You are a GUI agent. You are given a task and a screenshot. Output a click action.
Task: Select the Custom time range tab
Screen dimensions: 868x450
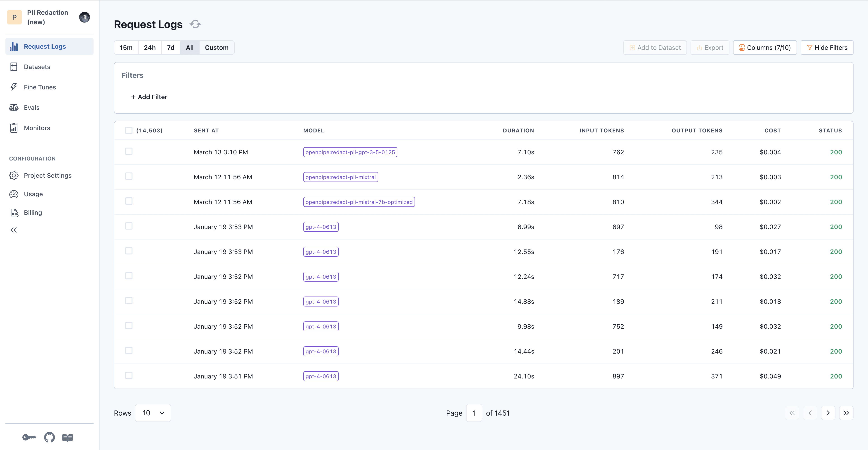(x=217, y=47)
